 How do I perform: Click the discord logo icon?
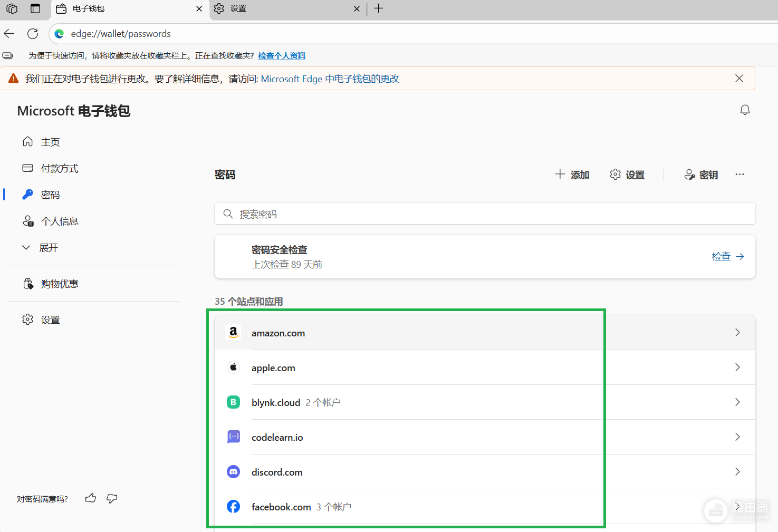(x=233, y=471)
